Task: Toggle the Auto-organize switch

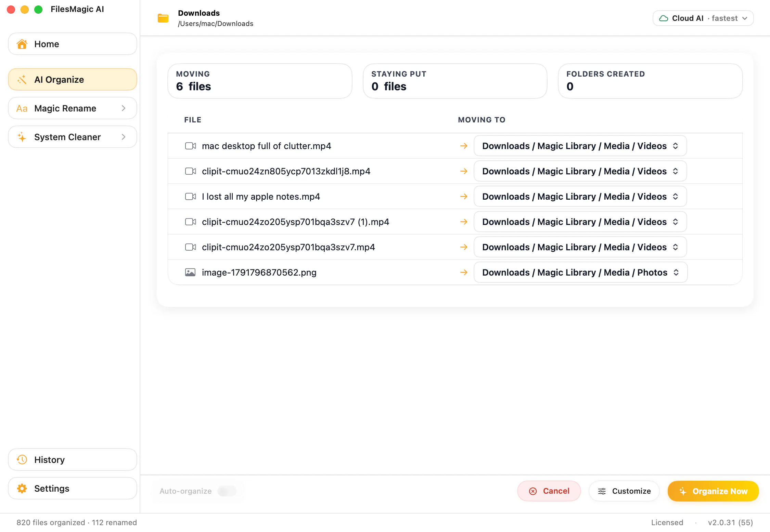Action: point(227,491)
